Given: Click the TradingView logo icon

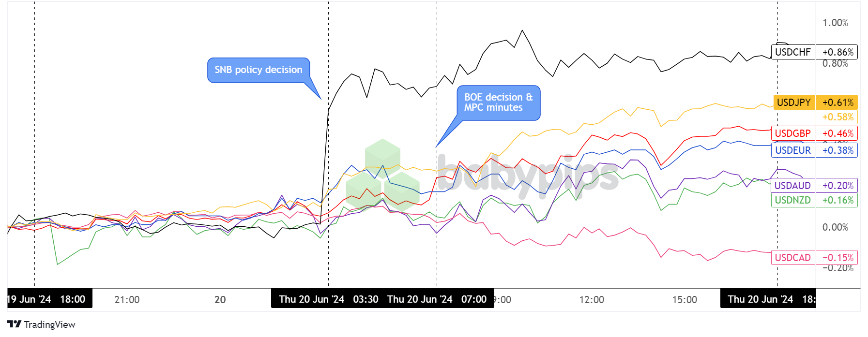Looking at the screenshot, I should [14, 324].
